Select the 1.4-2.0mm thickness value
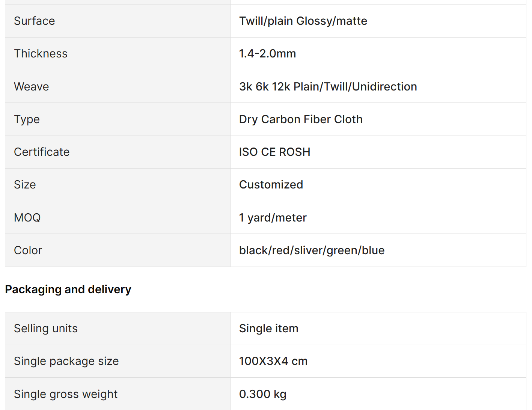Image resolution: width=532 pixels, height=410 pixels. [x=267, y=54]
